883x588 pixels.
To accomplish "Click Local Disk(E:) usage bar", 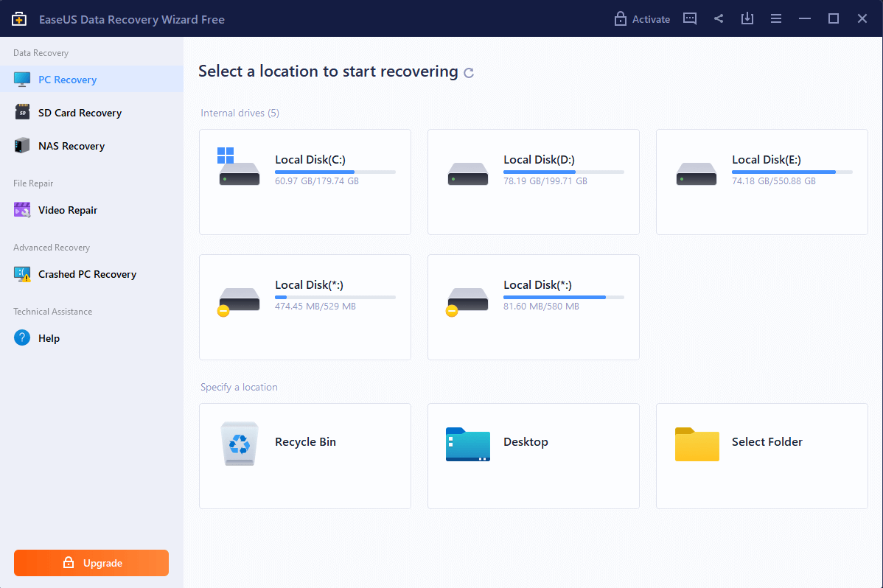I will (x=792, y=172).
